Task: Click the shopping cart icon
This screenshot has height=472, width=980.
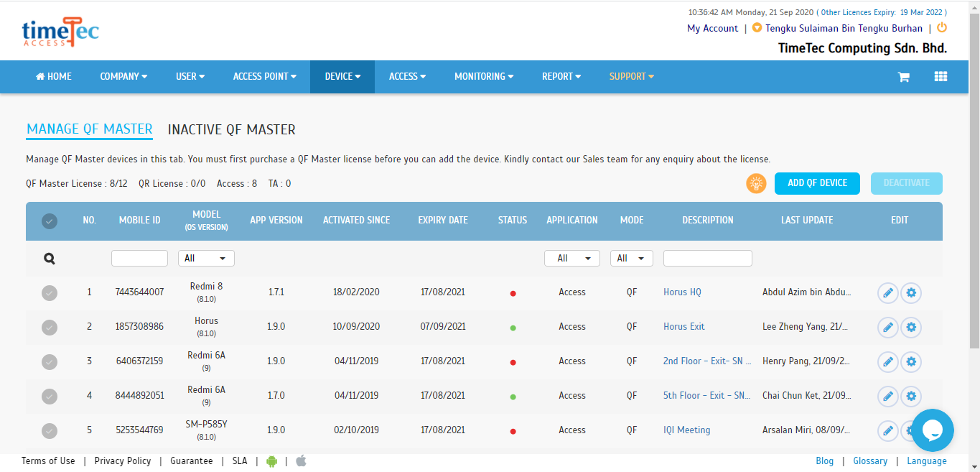Action: tap(903, 77)
